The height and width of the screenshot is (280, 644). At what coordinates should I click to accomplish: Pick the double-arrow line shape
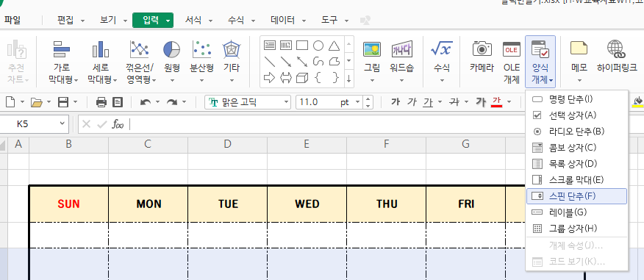tap(302, 62)
